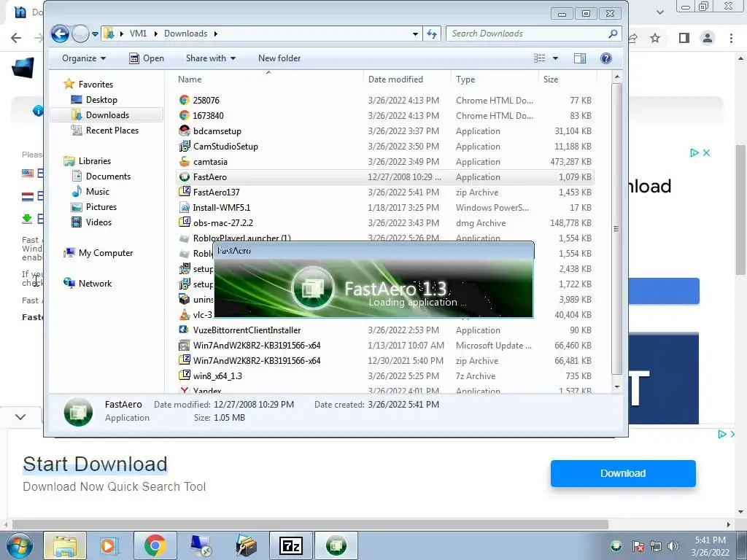Click the blue Download button on webpage
The image size is (747, 560).
click(623, 473)
